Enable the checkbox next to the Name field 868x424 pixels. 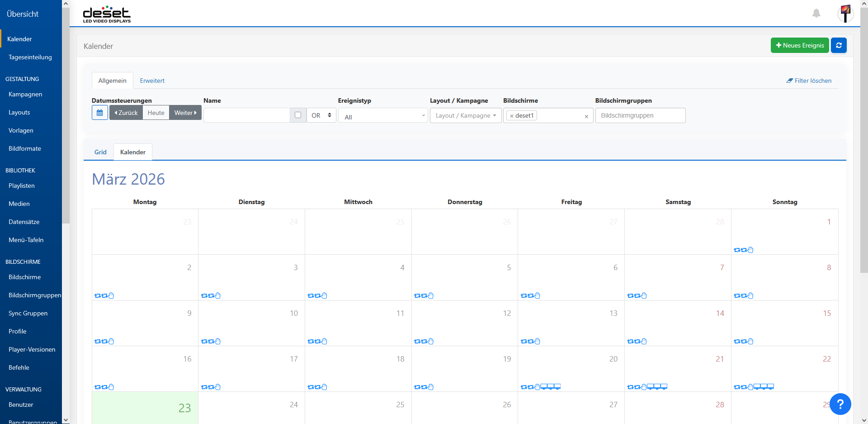(x=298, y=115)
